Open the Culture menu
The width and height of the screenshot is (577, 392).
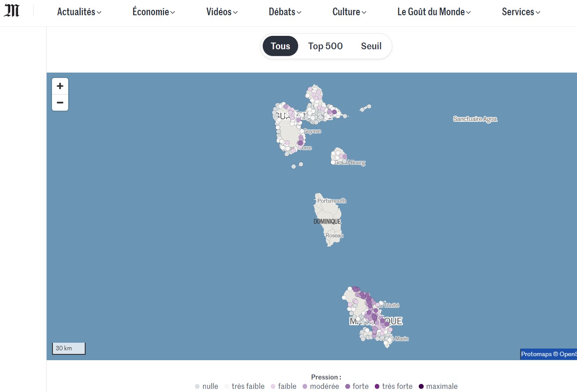coord(349,12)
